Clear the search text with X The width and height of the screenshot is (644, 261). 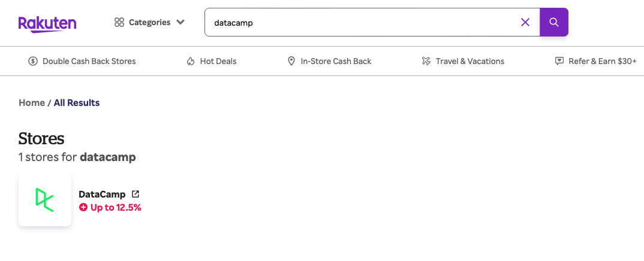tap(525, 22)
